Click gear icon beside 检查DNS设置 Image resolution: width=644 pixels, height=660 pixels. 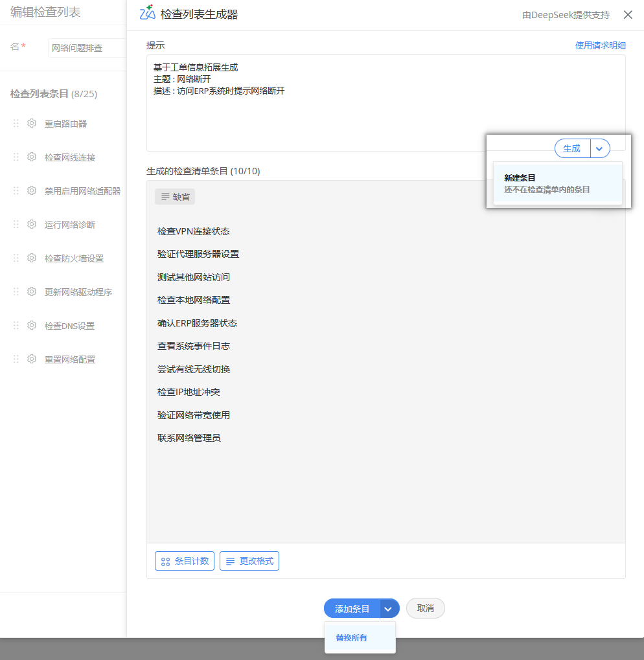[31, 326]
